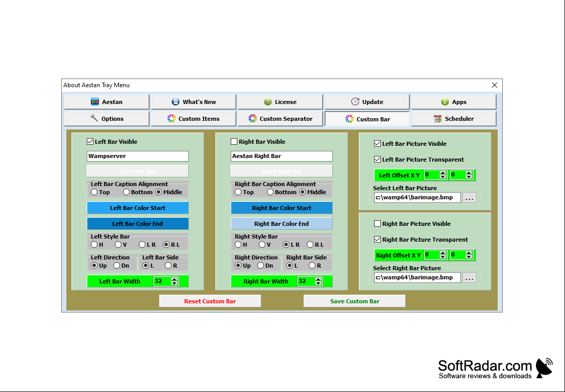Increase Right Bar Width value
Image resolution: width=565 pixels, height=392 pixels.
point(318,279)
